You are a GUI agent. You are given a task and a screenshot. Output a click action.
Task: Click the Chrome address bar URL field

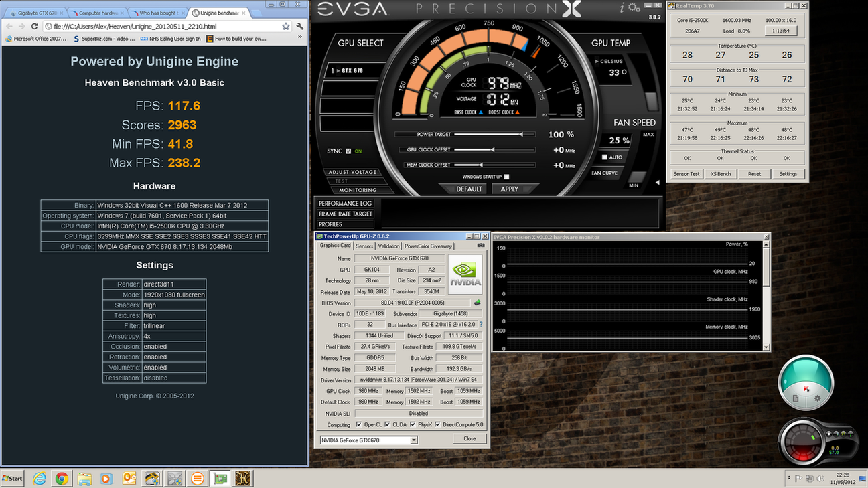pos(161,27)
